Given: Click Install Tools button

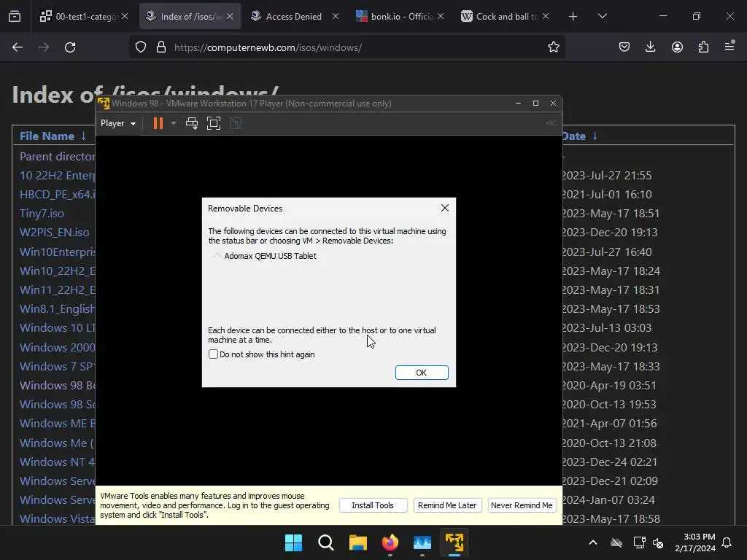Looking at the screenshot, I should (373, 505).
